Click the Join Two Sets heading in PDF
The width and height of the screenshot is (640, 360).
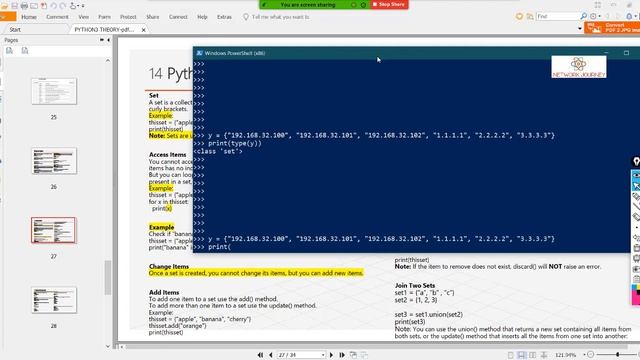pyautogui.click(x=415, y=285)
